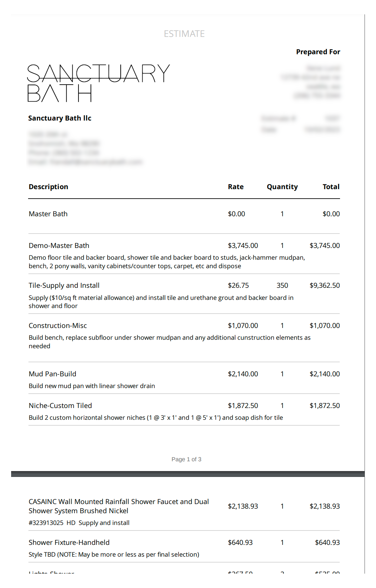Click the Description column header
The width and height of the screenshot is (376, 588).
[x=48, y=187]
